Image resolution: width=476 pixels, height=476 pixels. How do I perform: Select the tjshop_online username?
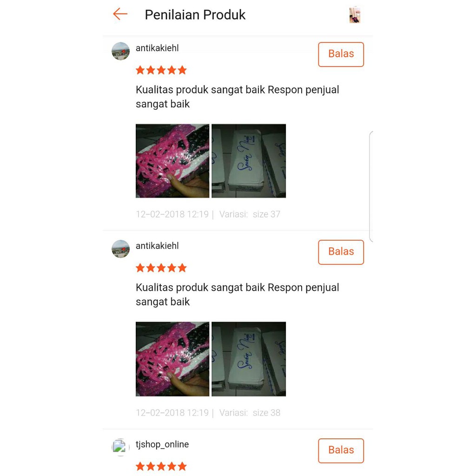pyautogui.click(x=162, y=444)
